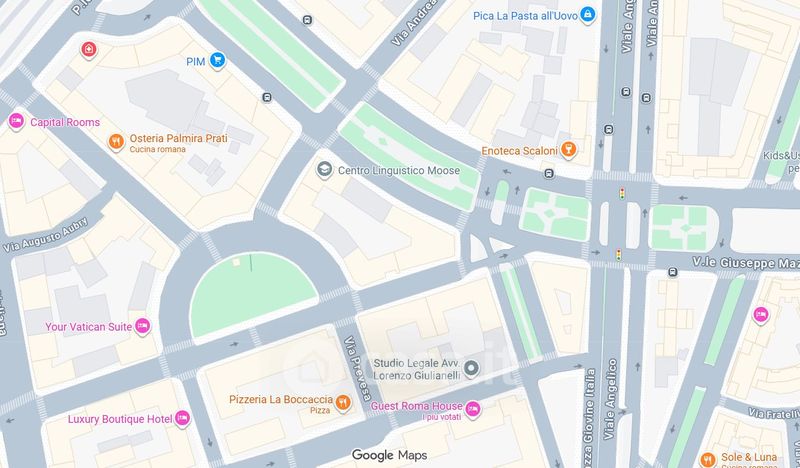Click the Google Maps logo
This screenshot has height=468, width=800.
pyautogui.click(x=389, y=455)
